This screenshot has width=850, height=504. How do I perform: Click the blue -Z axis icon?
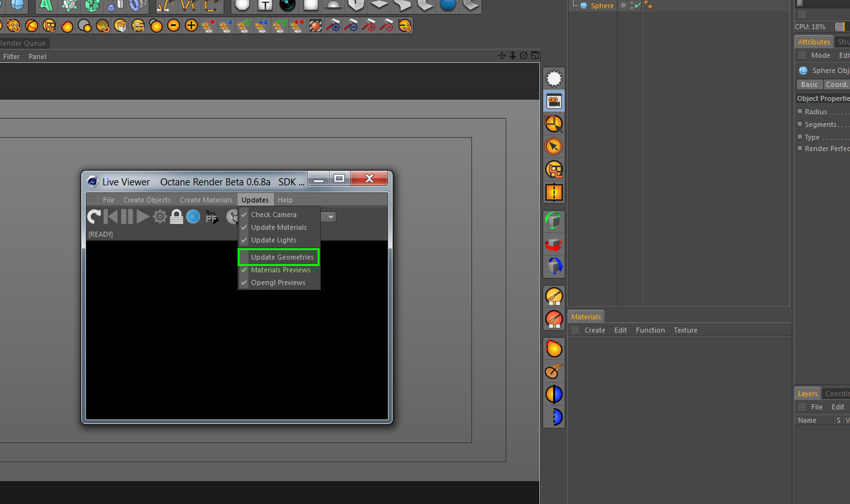point(226,26)
